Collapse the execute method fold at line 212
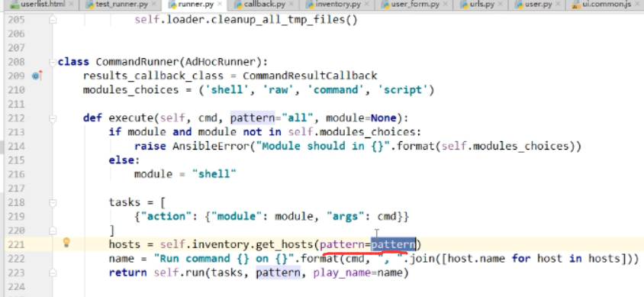 (53, 118)
